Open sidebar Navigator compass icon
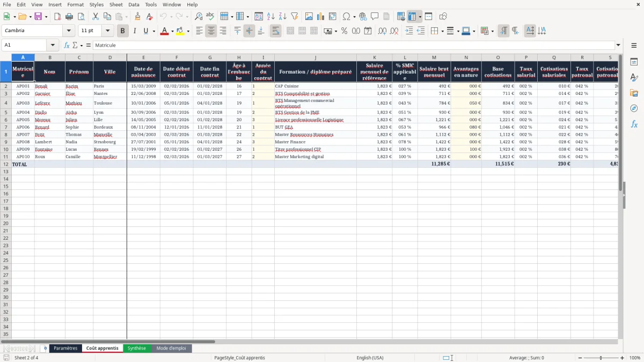Viewport: 644px width, 362px height. click(x=634, y=109)
